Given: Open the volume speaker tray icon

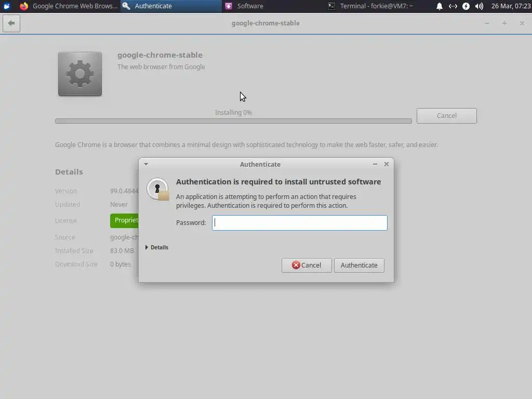Looking at the screenshot, I should (x=479, y=6).
